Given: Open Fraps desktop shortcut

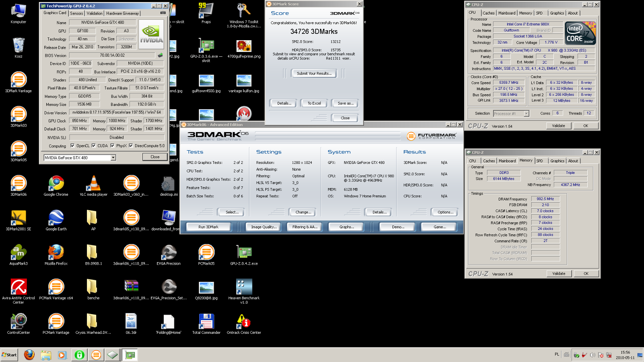Looking at the screenshot, I should tap(206, 13).
